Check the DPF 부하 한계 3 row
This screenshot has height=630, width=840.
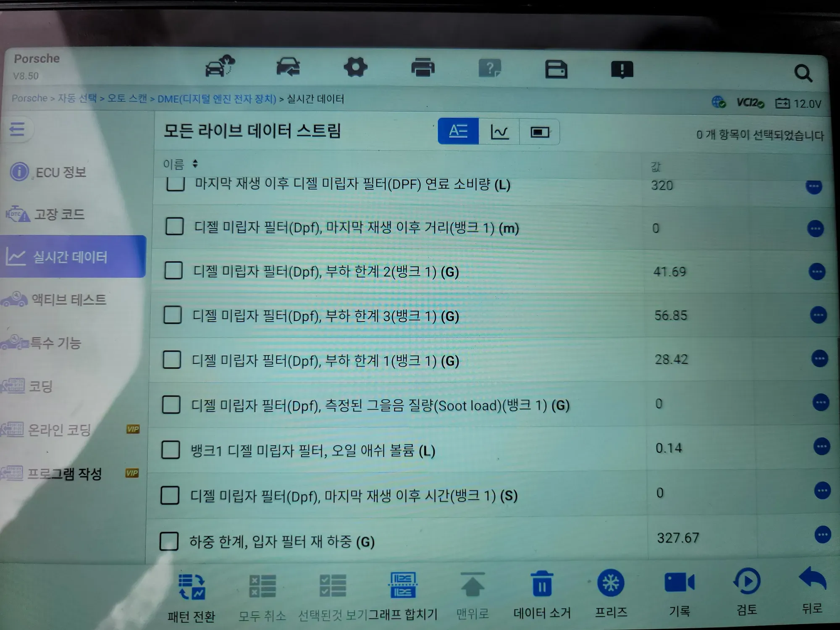tap(173, 315)
